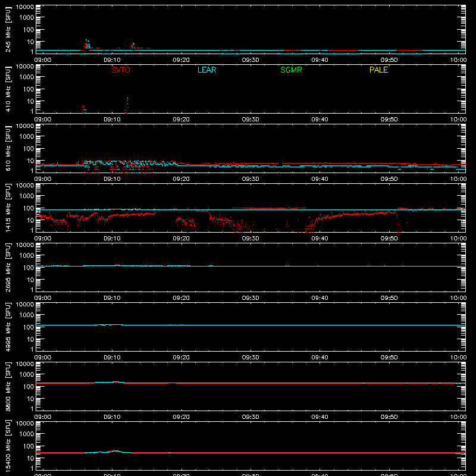Click 09:10 time label below 245 MHz panel
476x476 pixels.
pos(112,60)
